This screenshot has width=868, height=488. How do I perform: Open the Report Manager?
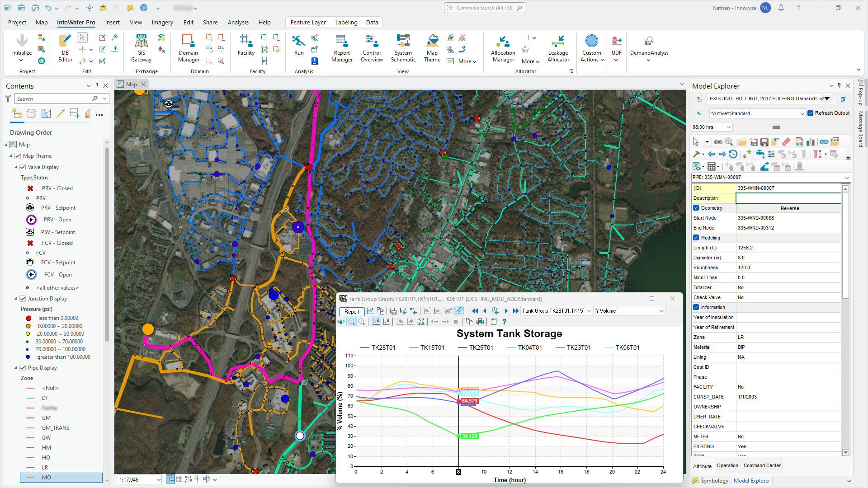coord(341,47)
